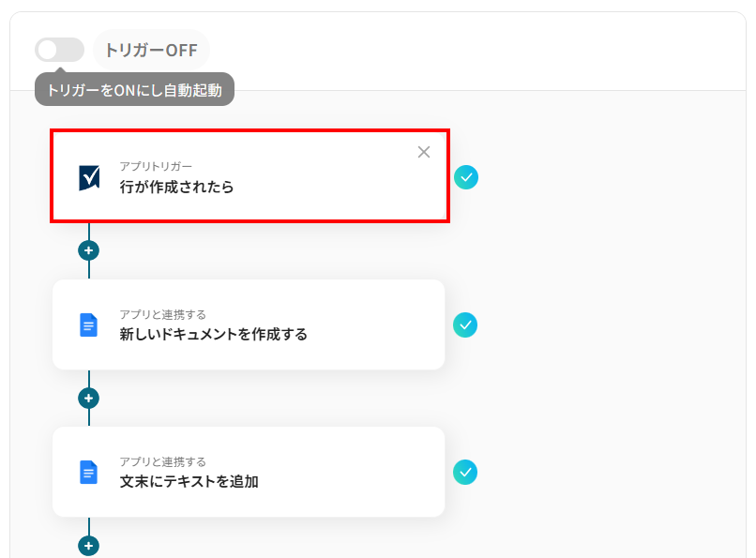Click the トリガーをONにし自動起動 tooltip
Viewport: 756px width, 558px height.
(134, 91)
